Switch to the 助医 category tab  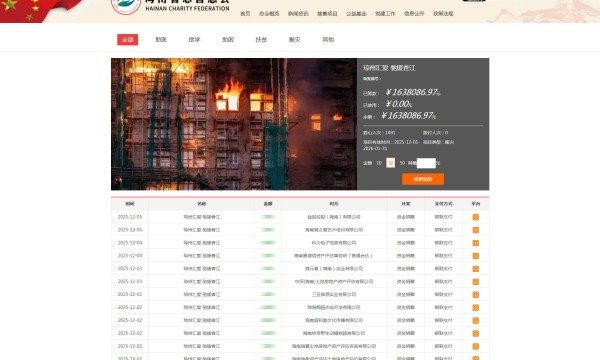[161, 39]
